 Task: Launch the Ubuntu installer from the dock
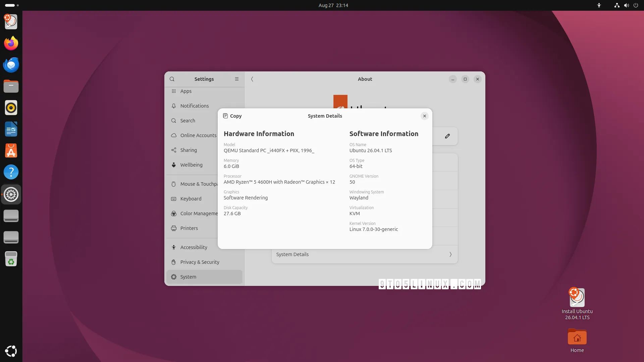[11, 22]
